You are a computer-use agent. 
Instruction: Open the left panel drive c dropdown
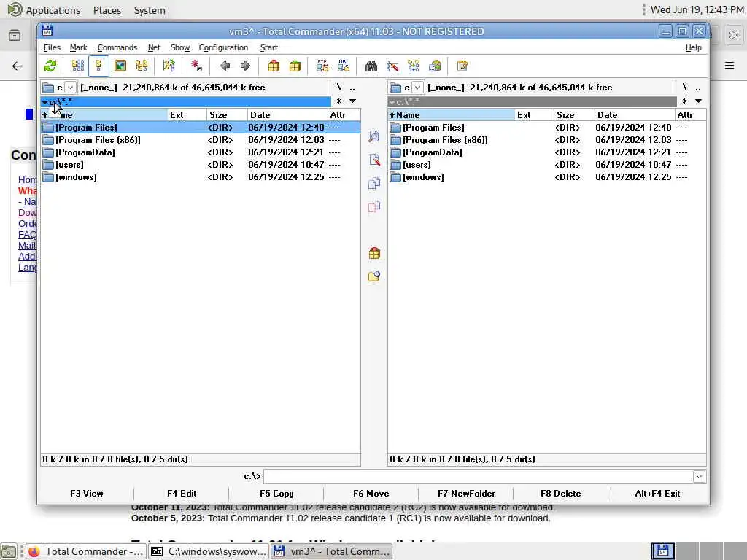(71, 87)
